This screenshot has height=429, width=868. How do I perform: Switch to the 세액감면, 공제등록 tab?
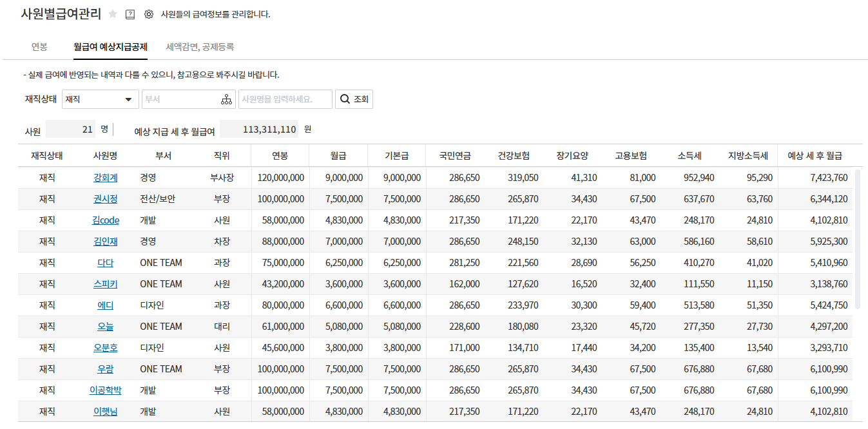[200, 47]
